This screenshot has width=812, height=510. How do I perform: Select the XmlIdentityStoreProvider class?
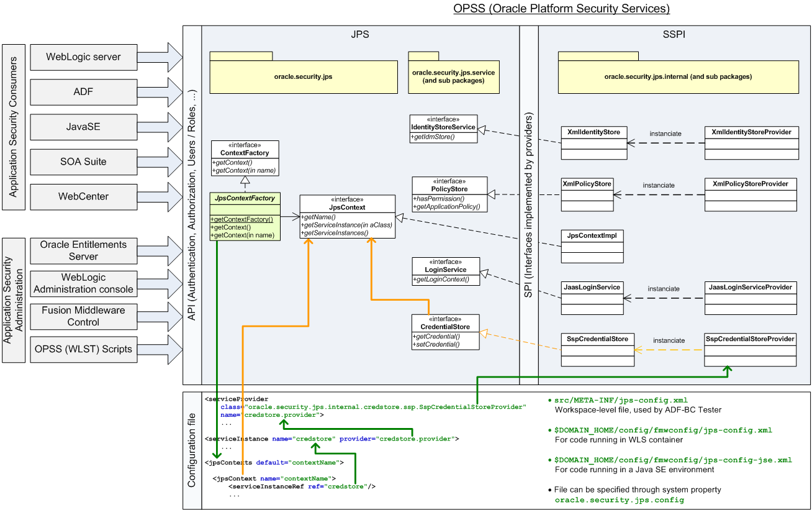[x=751, y=143]
